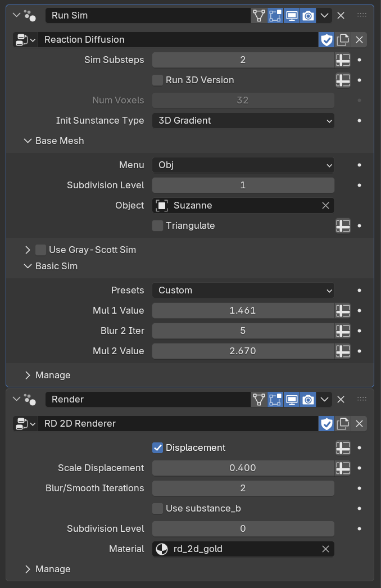Duplicate the RD 2D Renderer node group
Viewport: 381px width, 588px height.
(x=343, y=424)
